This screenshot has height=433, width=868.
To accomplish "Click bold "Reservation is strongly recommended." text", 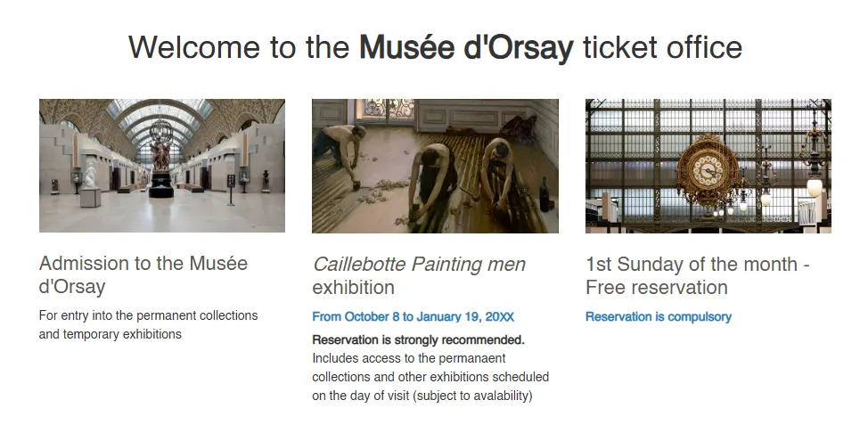I will [418, 339].
